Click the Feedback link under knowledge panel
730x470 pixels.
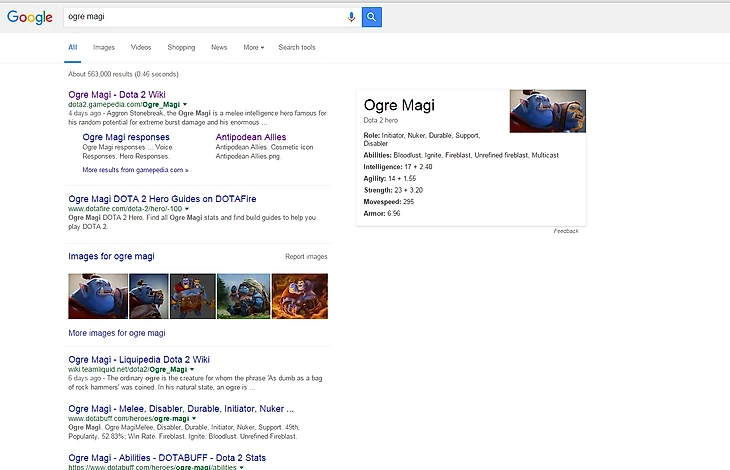coord(566,231)
